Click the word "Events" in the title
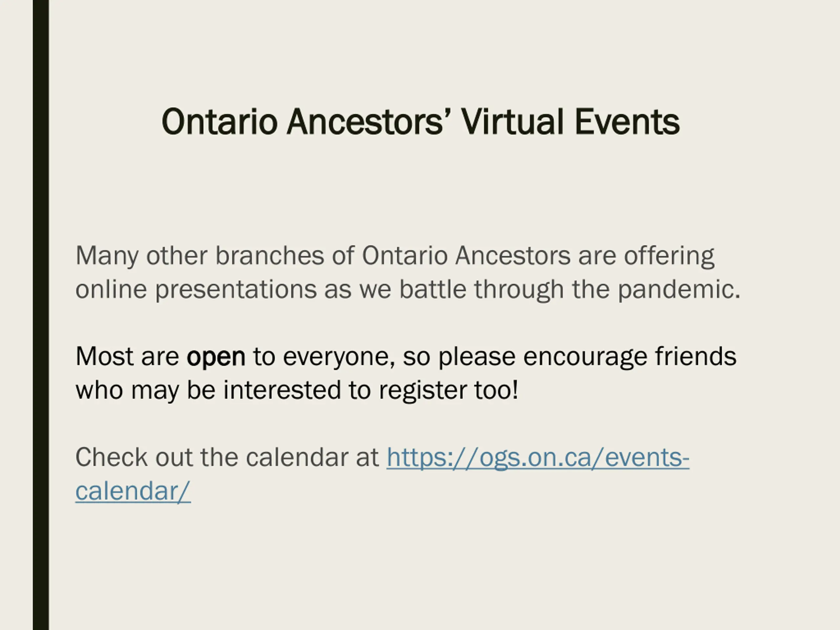The height and width of the screenshot is (630, 840). pos(627,121)
